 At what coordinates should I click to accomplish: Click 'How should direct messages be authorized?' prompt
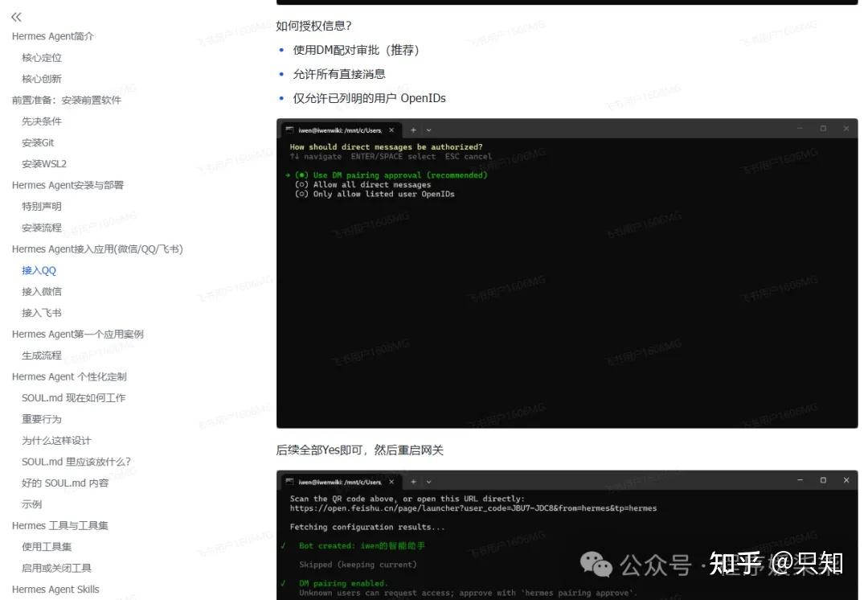tap(386, 147)
